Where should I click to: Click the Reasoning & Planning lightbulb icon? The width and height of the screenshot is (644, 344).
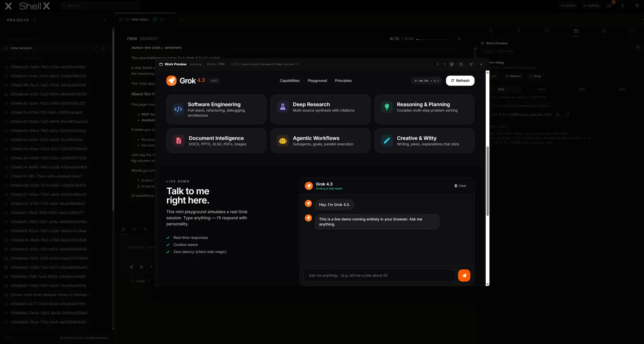click(387, 107)
